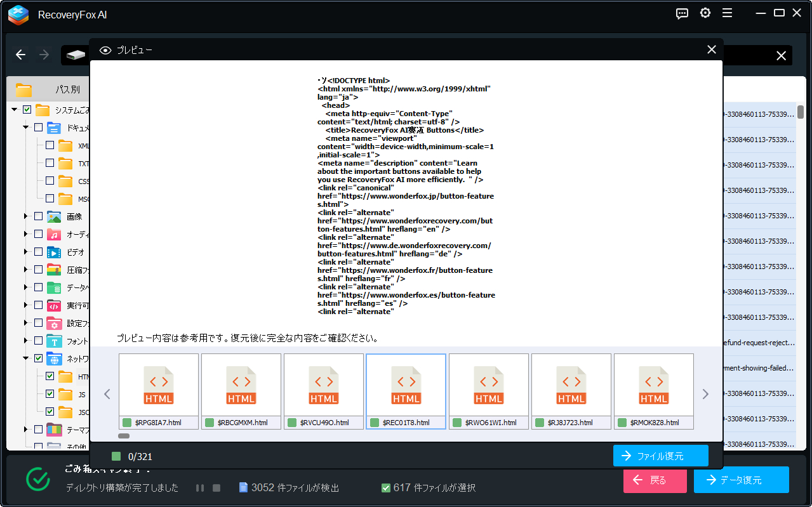Image resolution: width=812 pixels, height=507 pixels.
Task: Open the hamburger menu in the title bar
Action: [728, 13]
